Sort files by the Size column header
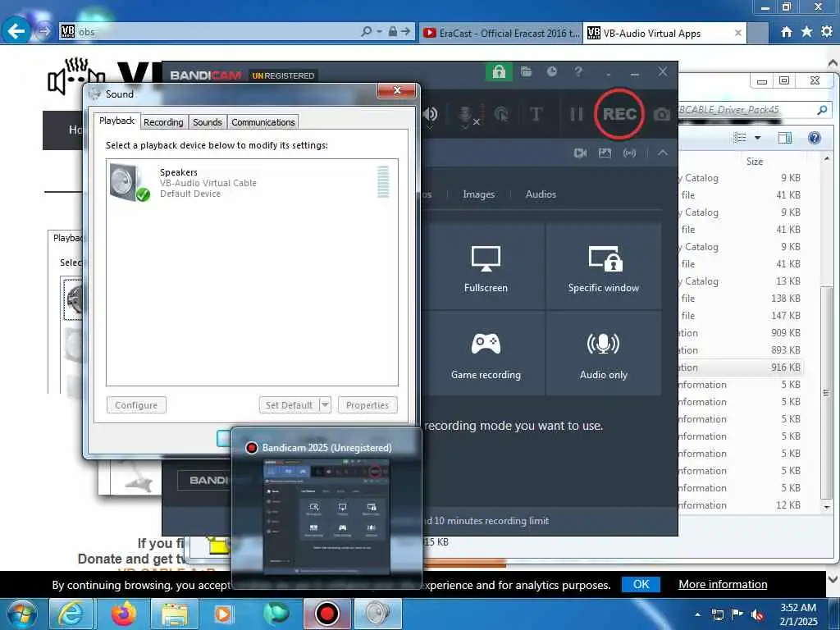Image resolution: width=840 pixels, height=630 pixels. [x=755, y=162]
